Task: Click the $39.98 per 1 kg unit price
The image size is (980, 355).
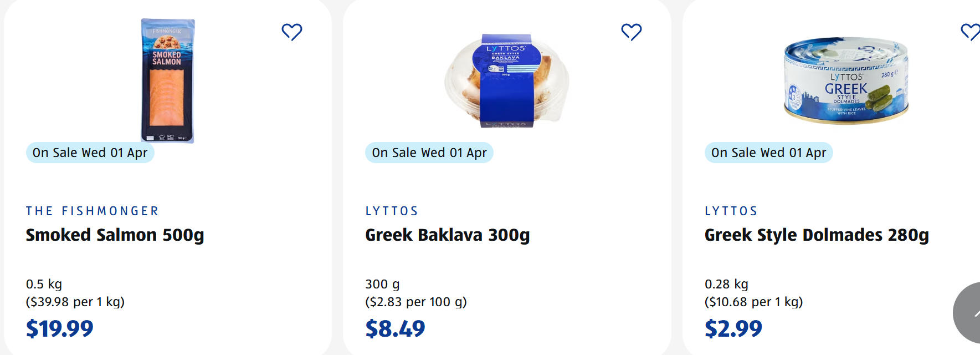Action: tap(75, 302)
